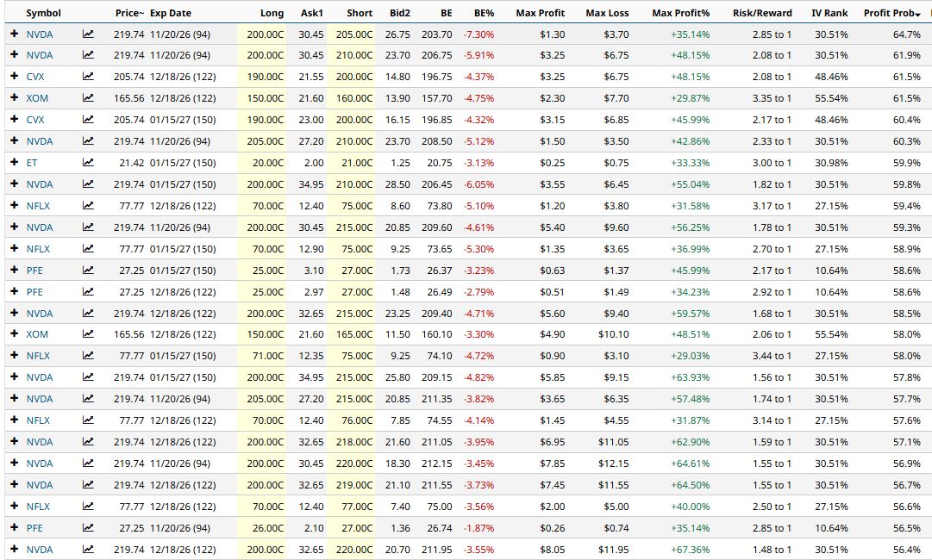Viewport: 932px width, 560px height.
Task: Click chart icon for last NVDA row
Action: 88,549
